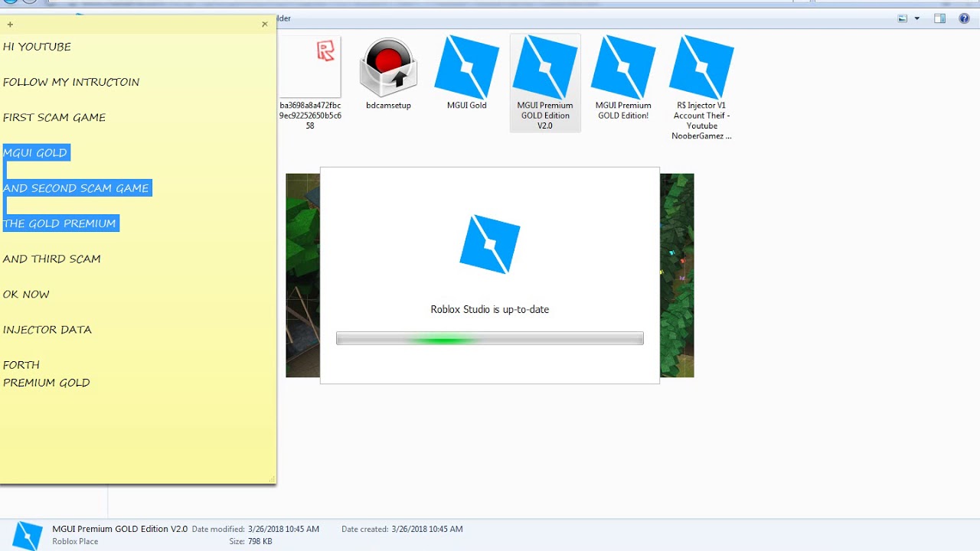Click the 'Roblox Place' file type label
The image size is (980, 551).
click(75, 541)
